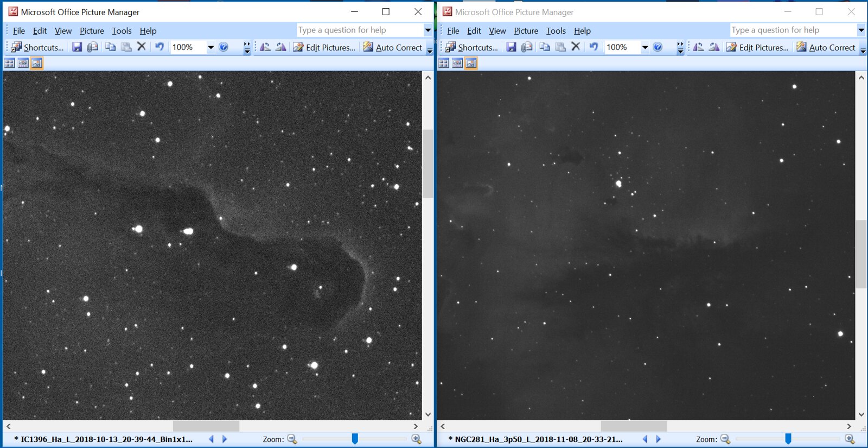Zoom out on IC1396 picture in status bar
The height and width of the screenshot is (448, 868).
pyautogui.click(x=292, y=439)
